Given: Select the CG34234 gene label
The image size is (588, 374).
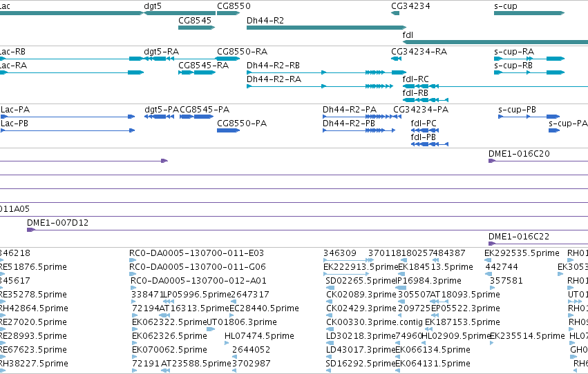Looking at the screenshot, I should [410, 6].
